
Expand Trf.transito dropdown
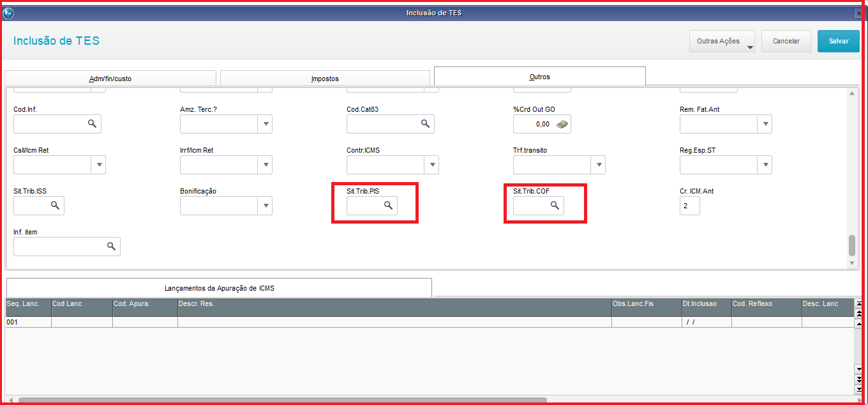click(x=598, y=165)
